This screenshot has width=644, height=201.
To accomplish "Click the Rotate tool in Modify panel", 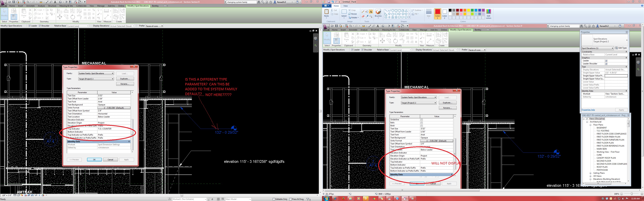I will click(73, 17).
